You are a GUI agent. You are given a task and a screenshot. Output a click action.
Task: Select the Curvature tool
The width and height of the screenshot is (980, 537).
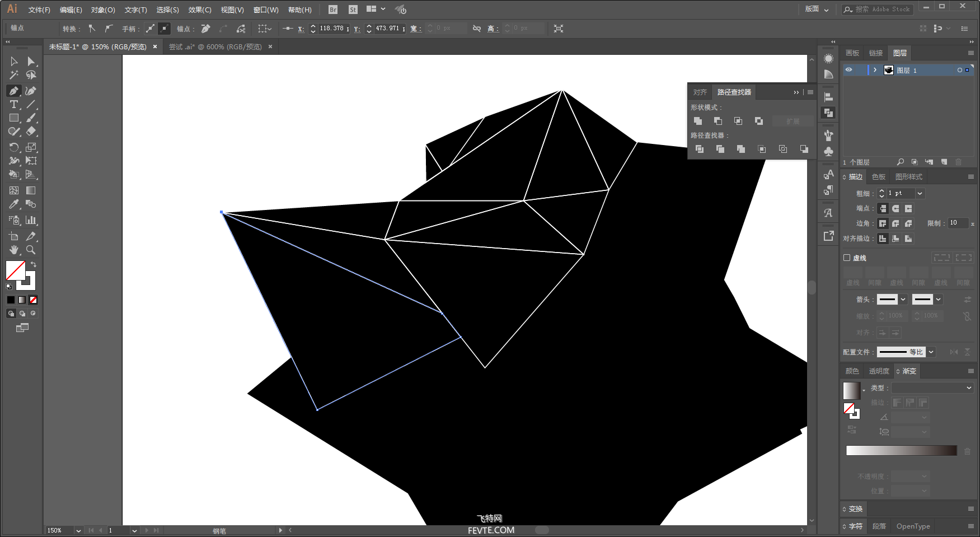(31, 91)
